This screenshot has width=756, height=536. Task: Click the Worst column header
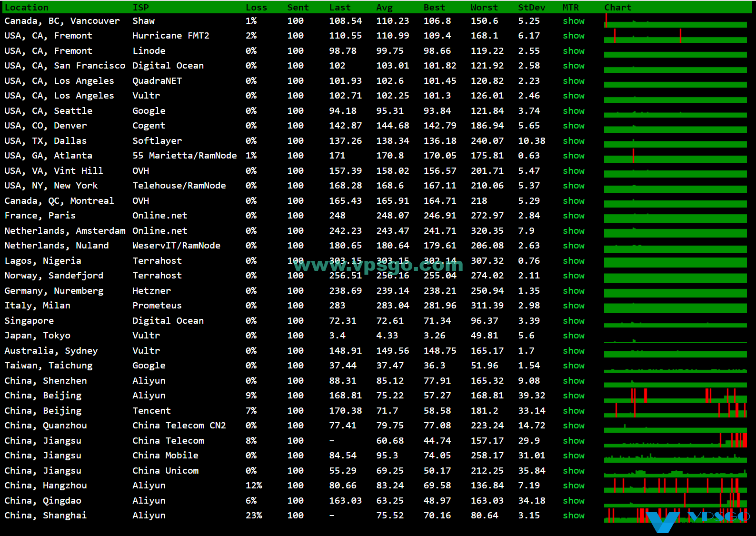pos(485,8)
